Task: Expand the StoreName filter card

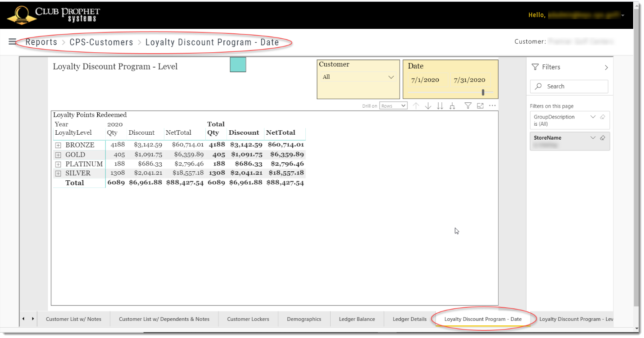Action: (x=593, y=138)
